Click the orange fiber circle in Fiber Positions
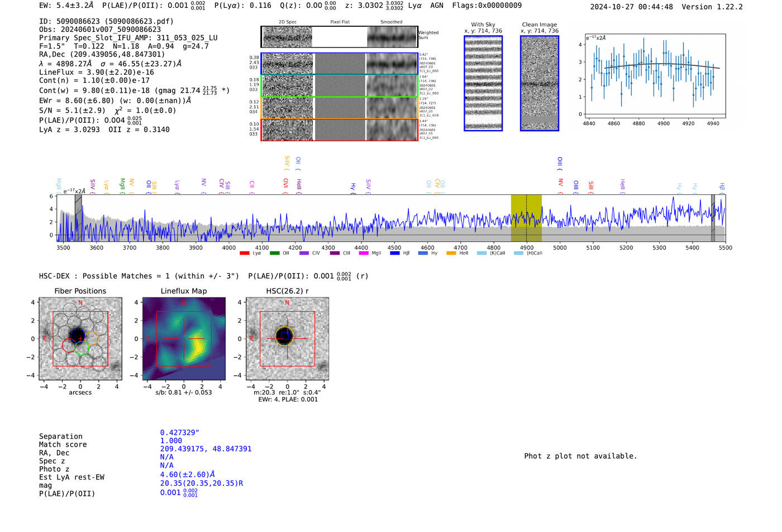Viewport: 782px width, 532px height. [x=91, y=338]
